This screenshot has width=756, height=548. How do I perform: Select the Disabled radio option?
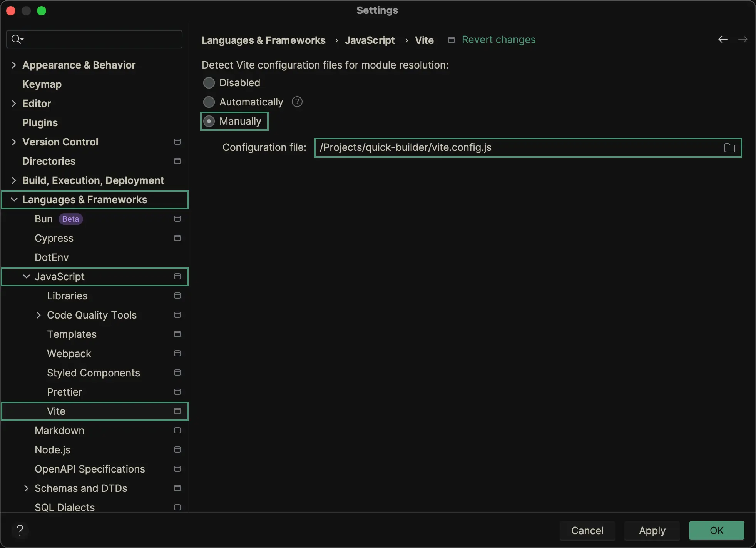click(x=209, y=83)
